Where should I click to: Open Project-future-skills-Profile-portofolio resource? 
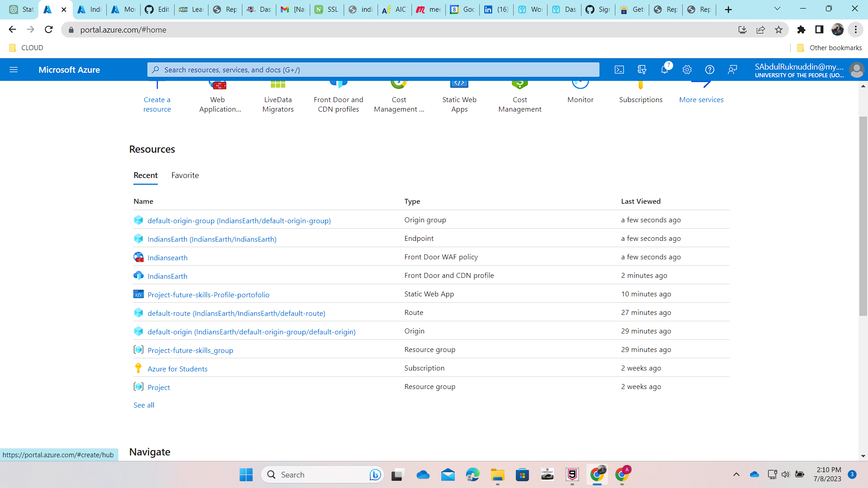point(208,294)
